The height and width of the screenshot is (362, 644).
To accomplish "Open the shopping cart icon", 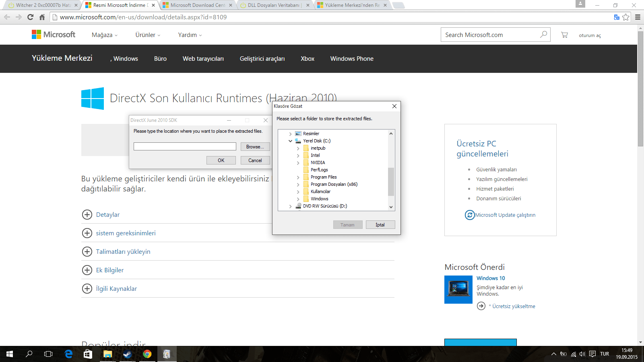I will [x=564, y=35].
